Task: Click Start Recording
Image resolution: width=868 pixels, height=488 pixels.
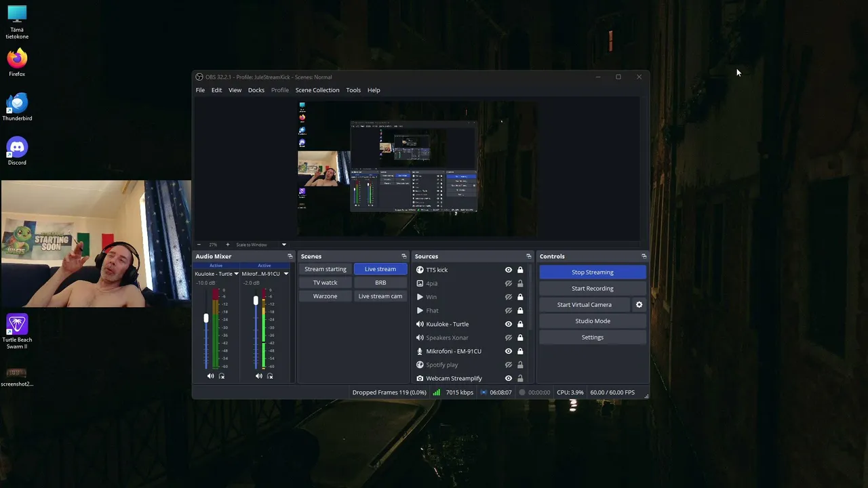Action: [593, 289]
